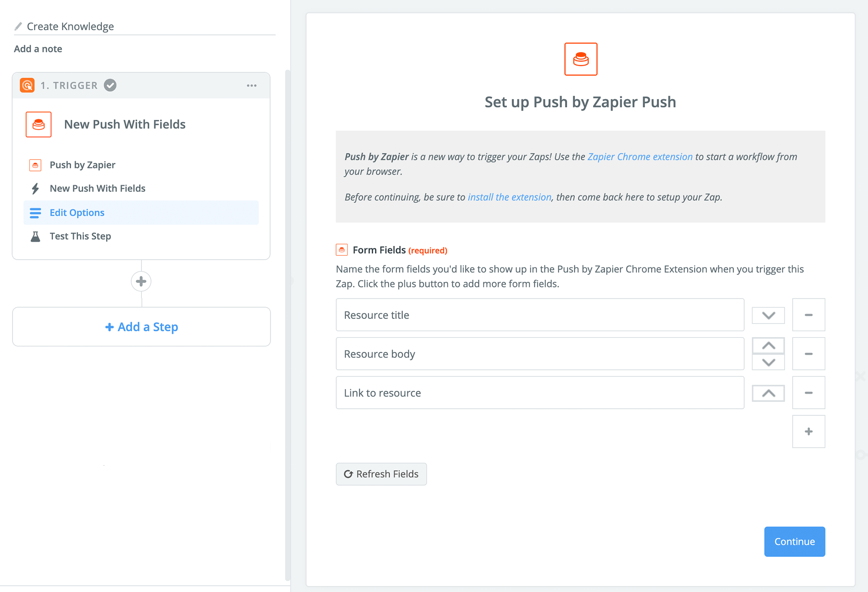Select Push by Zapier step item
Viewport: 868px width, 592px height.
point(141,165)
